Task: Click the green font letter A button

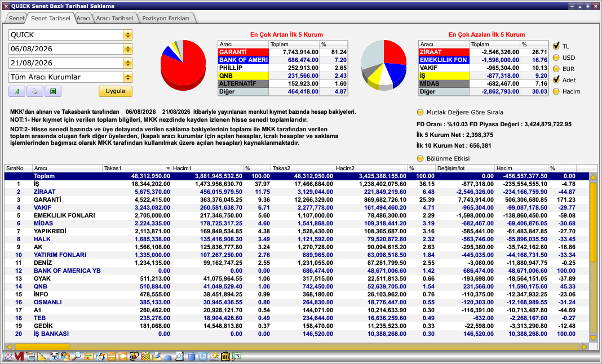Action: click(x=17, y=91)
